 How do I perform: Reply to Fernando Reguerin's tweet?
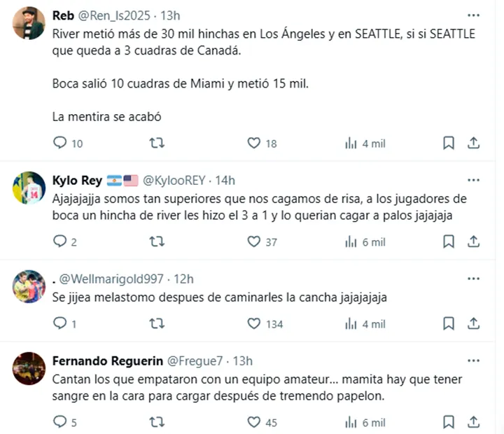(60, 422)
